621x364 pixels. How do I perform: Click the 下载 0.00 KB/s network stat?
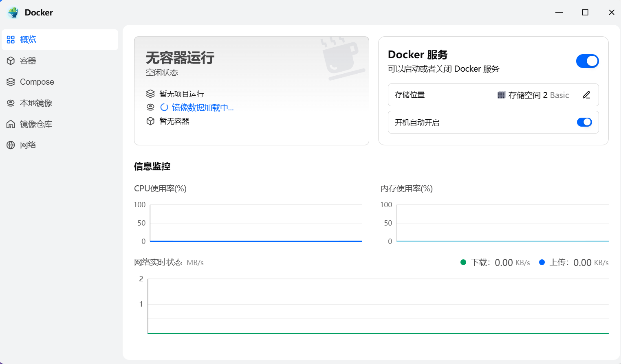[x=495, y=262]
